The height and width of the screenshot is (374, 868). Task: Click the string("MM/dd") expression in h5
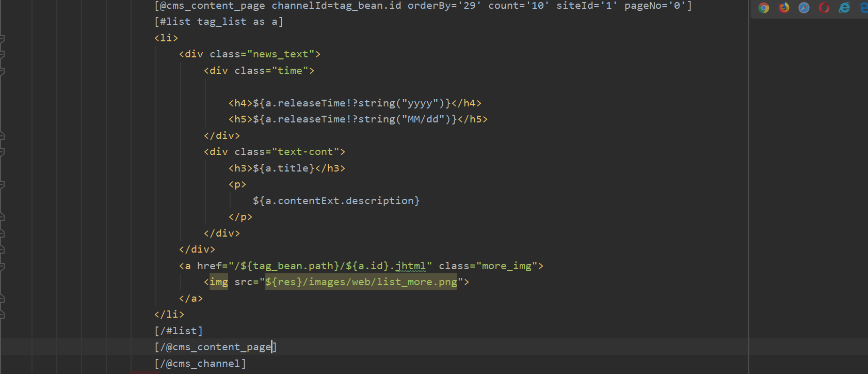click(x=405, y=119)
